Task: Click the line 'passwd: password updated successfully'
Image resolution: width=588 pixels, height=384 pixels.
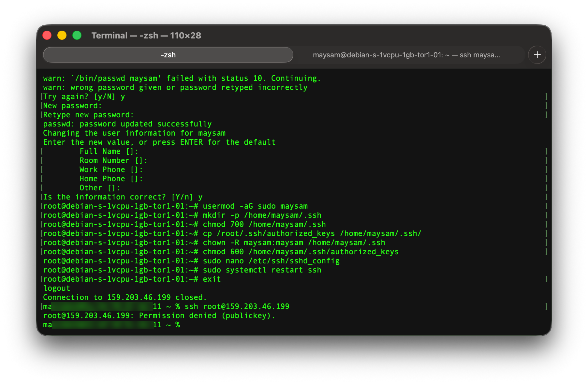Action: tap(127, 124)
